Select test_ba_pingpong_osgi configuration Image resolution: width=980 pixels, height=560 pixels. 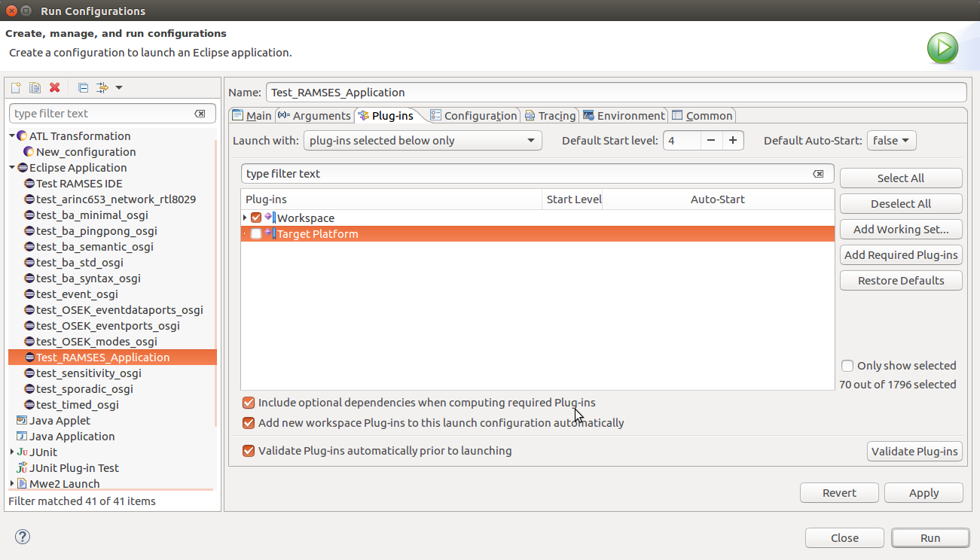coord(96,231)
